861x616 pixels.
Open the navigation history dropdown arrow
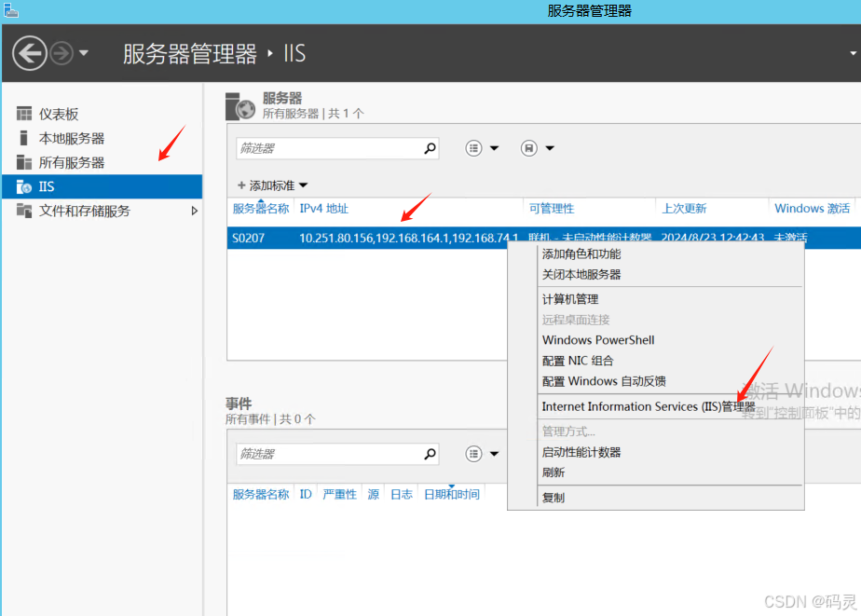point(84,53)
